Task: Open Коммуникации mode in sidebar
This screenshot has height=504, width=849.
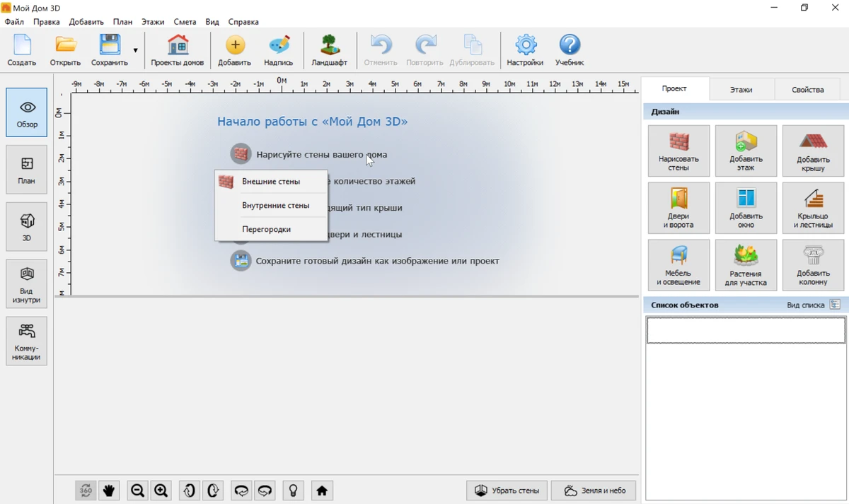Action: (x=27, y=341)
